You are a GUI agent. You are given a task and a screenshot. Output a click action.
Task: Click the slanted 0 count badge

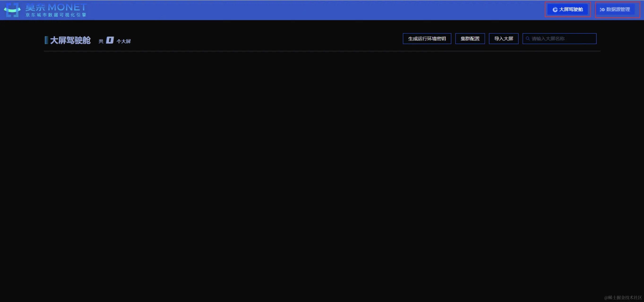(110, 40)
